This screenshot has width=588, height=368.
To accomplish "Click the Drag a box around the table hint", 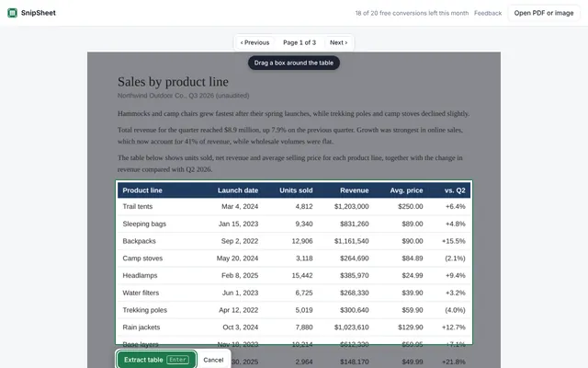I will [294, 63].
